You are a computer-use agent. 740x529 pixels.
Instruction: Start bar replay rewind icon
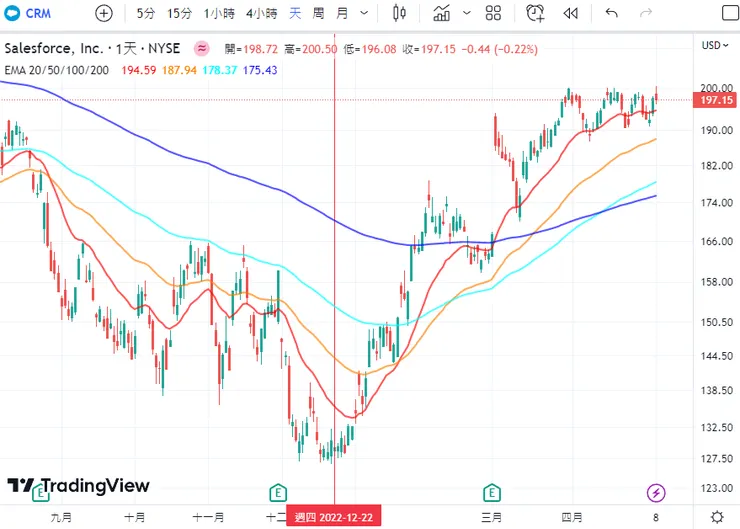click(x=571, y=13)
